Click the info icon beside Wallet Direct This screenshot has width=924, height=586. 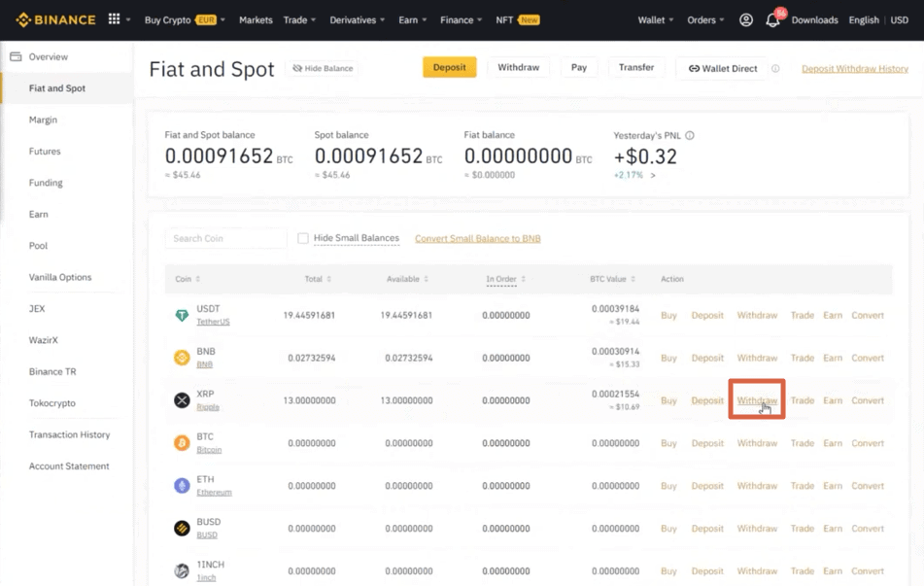click(x=775, y=68)
